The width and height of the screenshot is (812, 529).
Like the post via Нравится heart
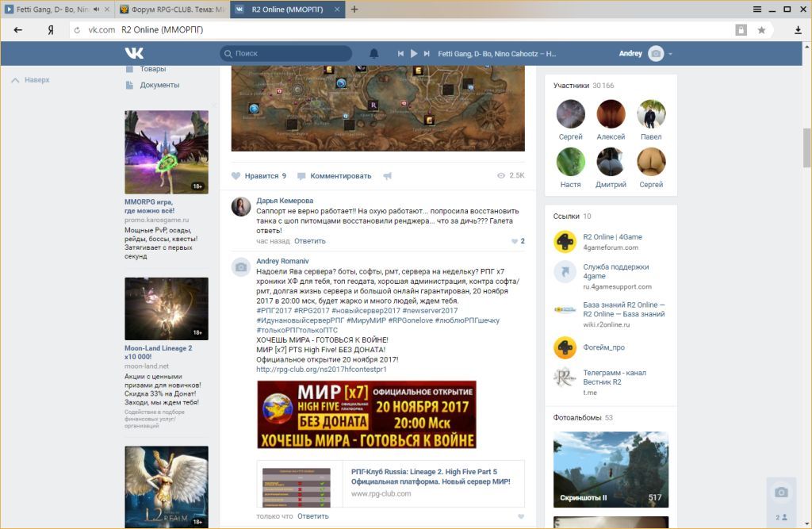click(259, 176)
